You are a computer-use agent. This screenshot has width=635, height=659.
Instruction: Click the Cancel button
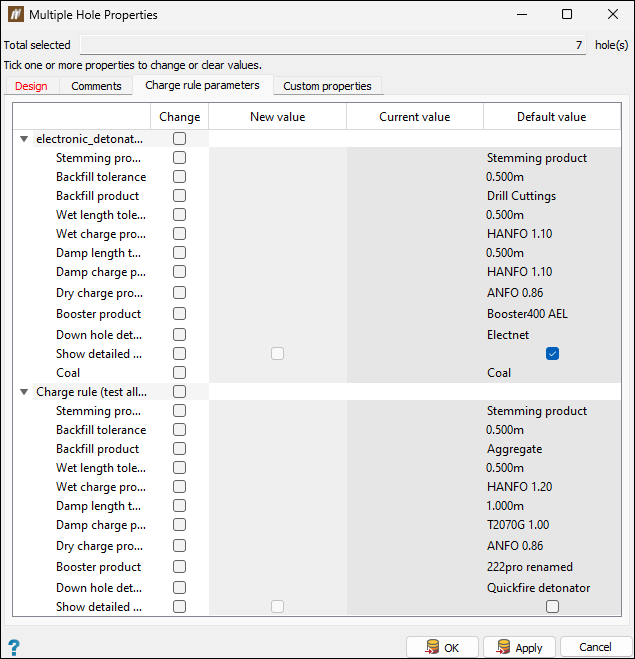pos(595,647)
